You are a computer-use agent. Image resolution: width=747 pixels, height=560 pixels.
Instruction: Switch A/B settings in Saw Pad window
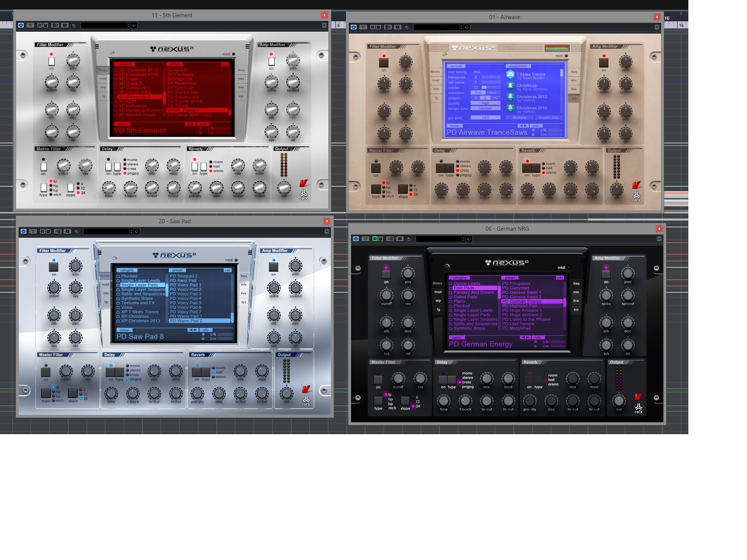click(x=58, y=231)
